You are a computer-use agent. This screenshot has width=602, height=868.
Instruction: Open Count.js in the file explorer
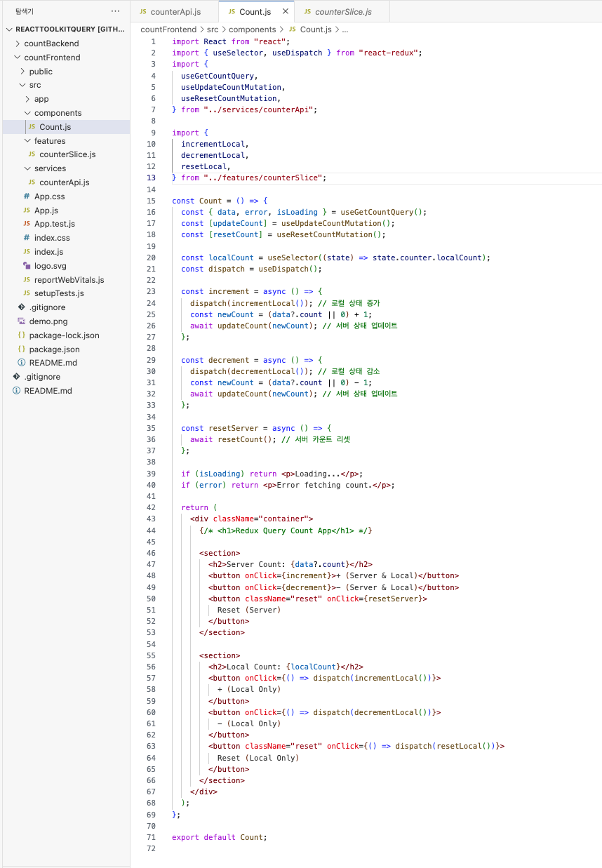(66, 127)
